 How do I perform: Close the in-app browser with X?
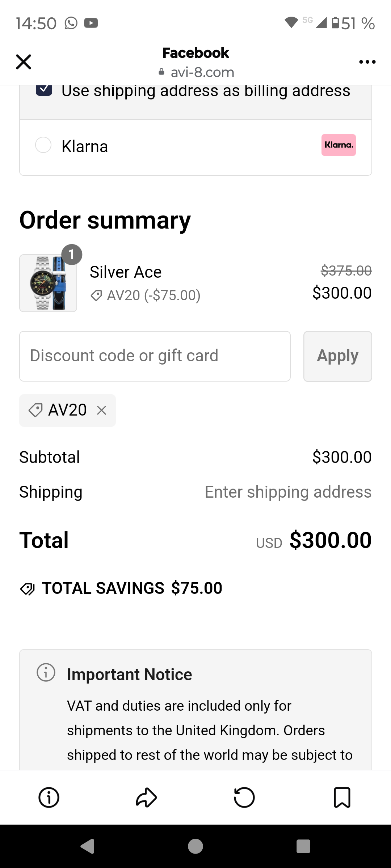[x=24, y=62]
